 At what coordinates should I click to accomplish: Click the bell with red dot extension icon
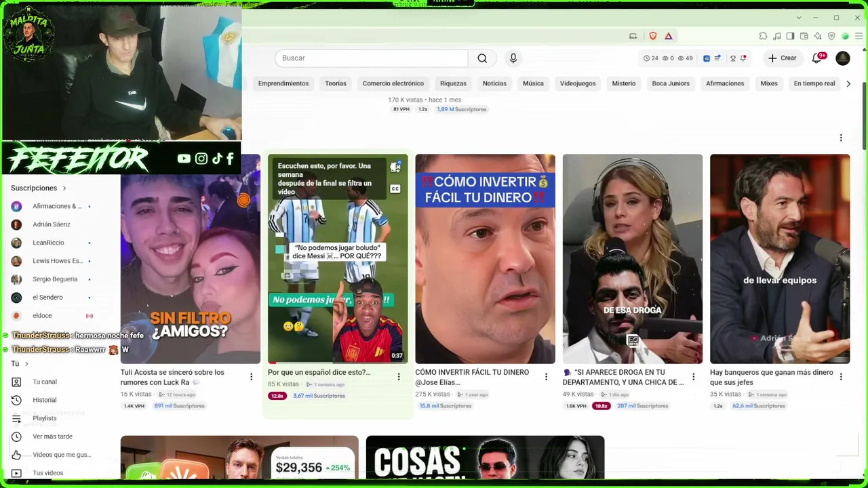743,58
